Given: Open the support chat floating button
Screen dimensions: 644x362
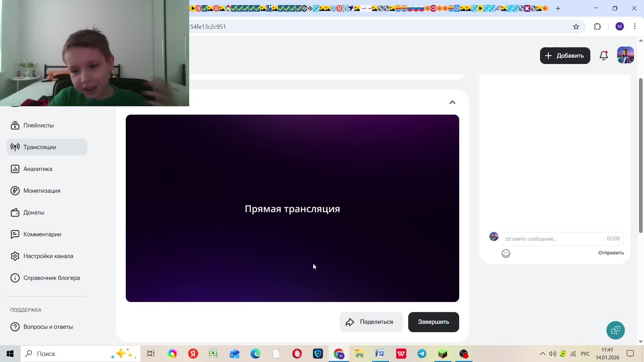Looking at the screenshot, I should tap(615, 330).
